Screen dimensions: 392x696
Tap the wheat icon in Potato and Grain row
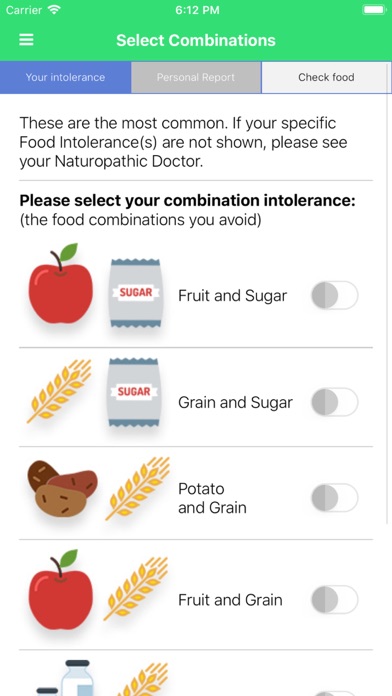click(138, 488)
